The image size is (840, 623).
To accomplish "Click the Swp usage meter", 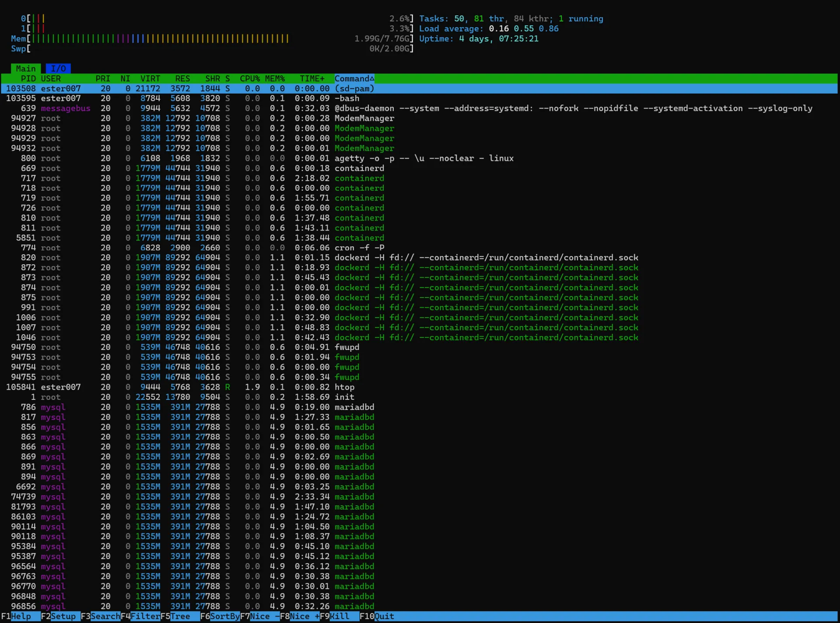I will coord(212,49).
